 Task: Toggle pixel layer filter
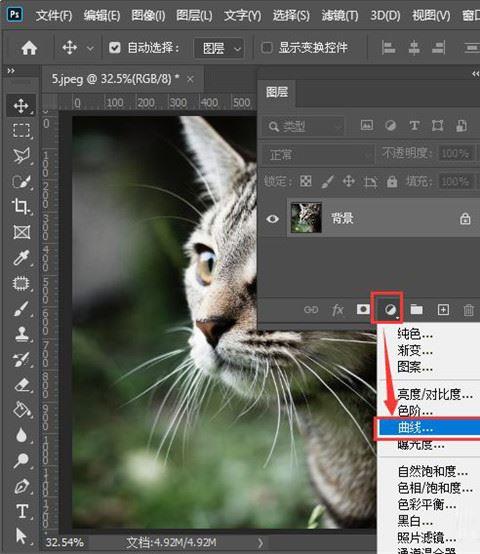(x=367, y=125)
